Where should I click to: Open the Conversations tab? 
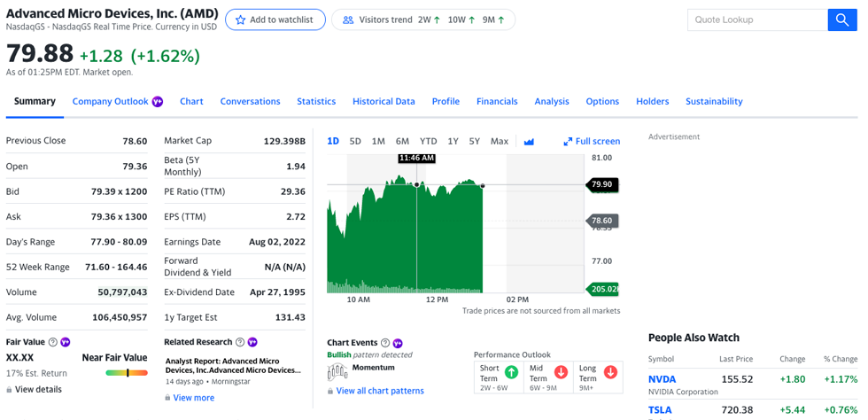point(250,101)
